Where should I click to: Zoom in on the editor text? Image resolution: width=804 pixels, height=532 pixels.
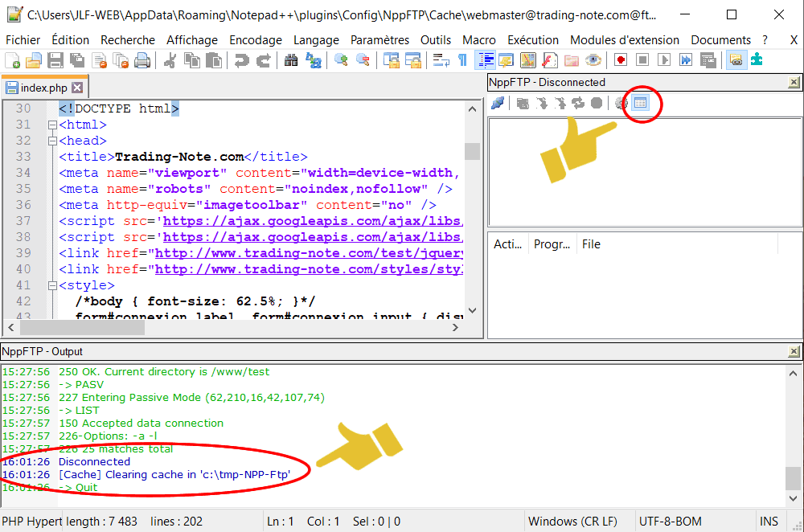tap(340, 60)
